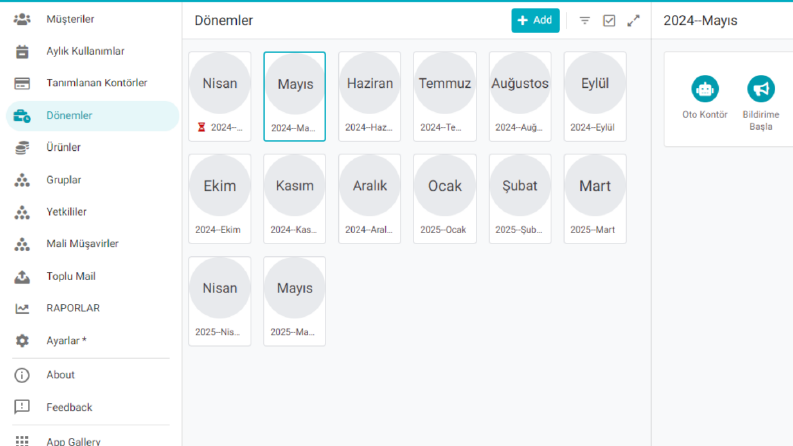The height and width of the screenshot is (446, 793).
Task: Click the 2024--Ekim label text
Action: (x=218, y=230)
